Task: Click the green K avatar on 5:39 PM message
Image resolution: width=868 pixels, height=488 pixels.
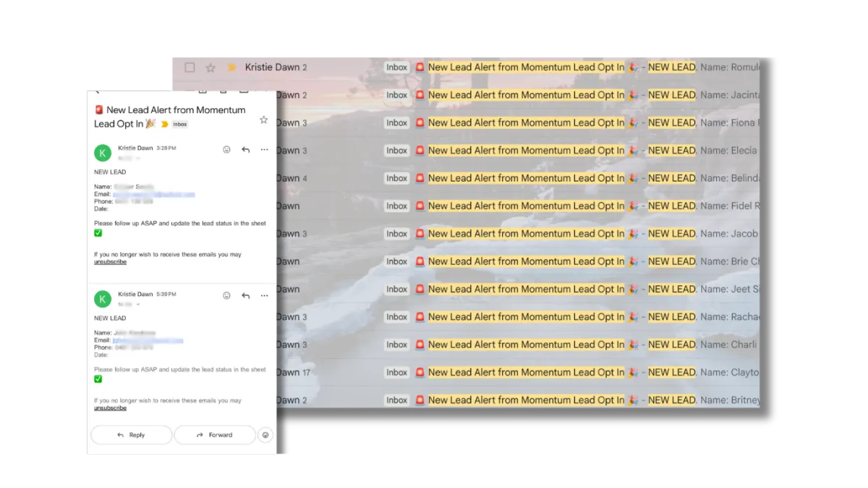Action: [x=103, y=298]
